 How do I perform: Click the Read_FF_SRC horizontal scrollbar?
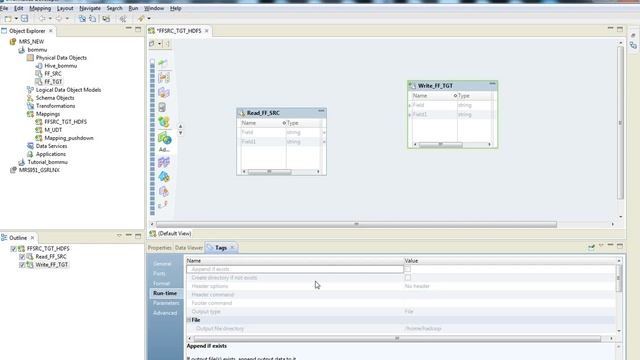coord(269,172)
